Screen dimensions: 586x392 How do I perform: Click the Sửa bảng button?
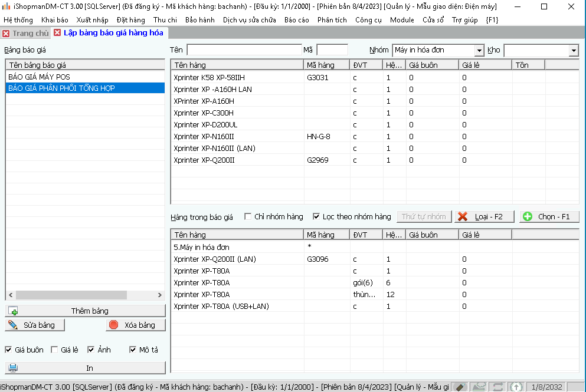point(35,325)
